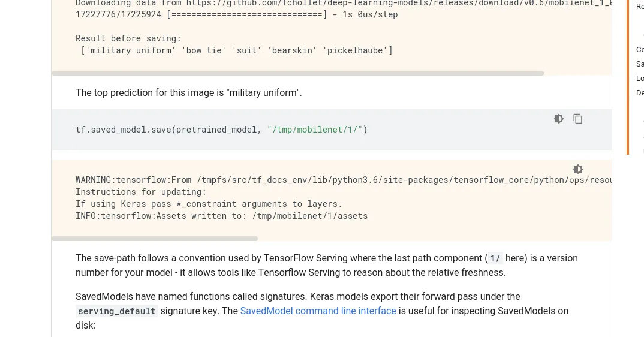Jump to the 'Lo' entry in contents sidebar

640,79
